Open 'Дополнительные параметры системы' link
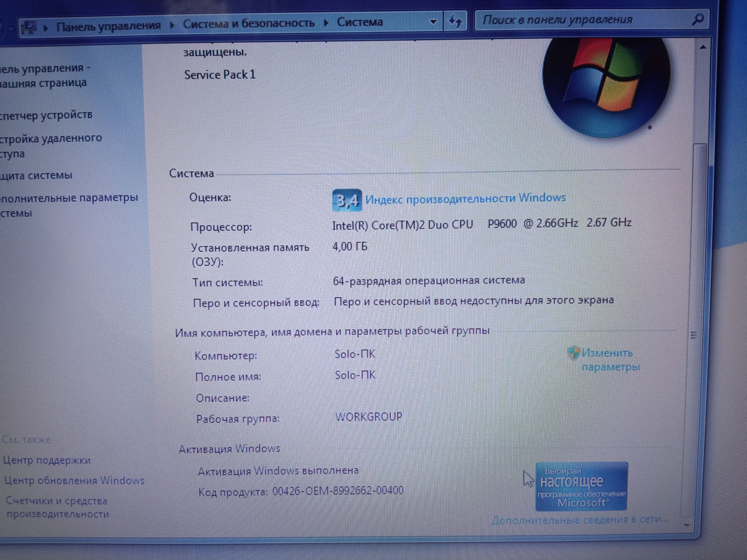Image resolution: width=747 pixels, height=560 pixels. [x=69, y=205]
